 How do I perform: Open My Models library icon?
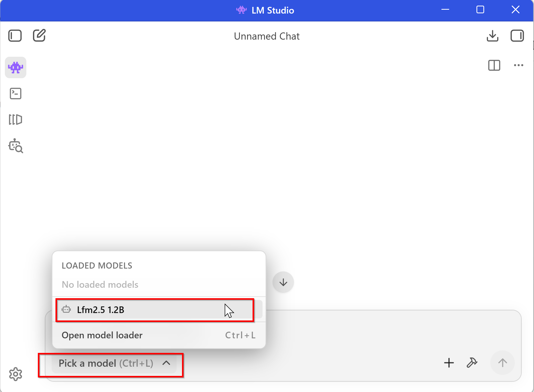[16, 120]
